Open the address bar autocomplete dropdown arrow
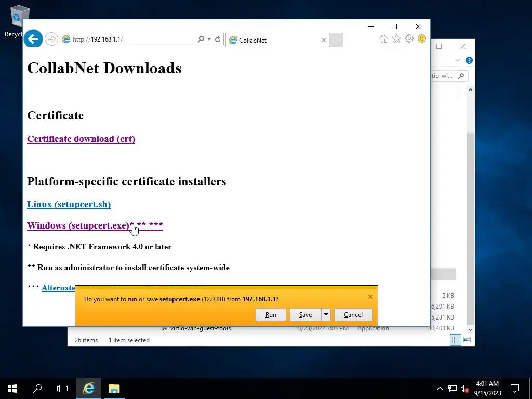Viewport: 532px width, 399px height. [209, 39]
